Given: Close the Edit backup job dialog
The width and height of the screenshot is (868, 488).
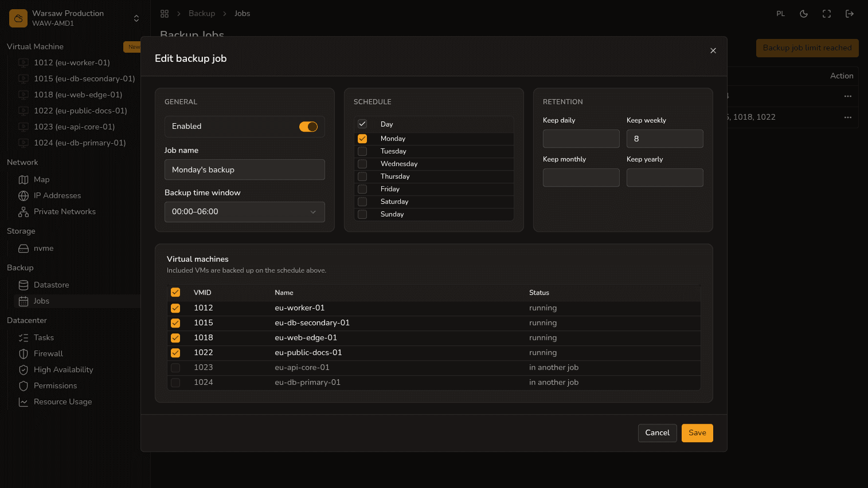Looking at the screenshot, I should [713, 50].
